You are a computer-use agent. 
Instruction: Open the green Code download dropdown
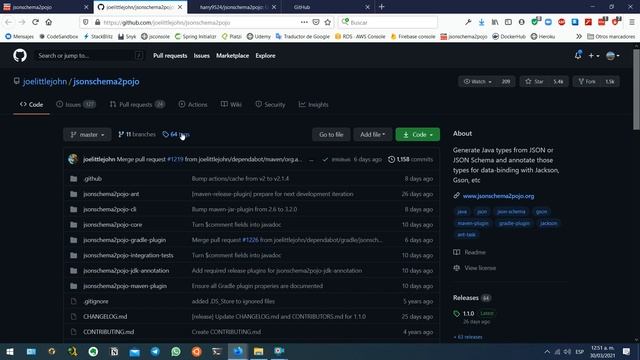pyautogui.click(x=418, y=134)
